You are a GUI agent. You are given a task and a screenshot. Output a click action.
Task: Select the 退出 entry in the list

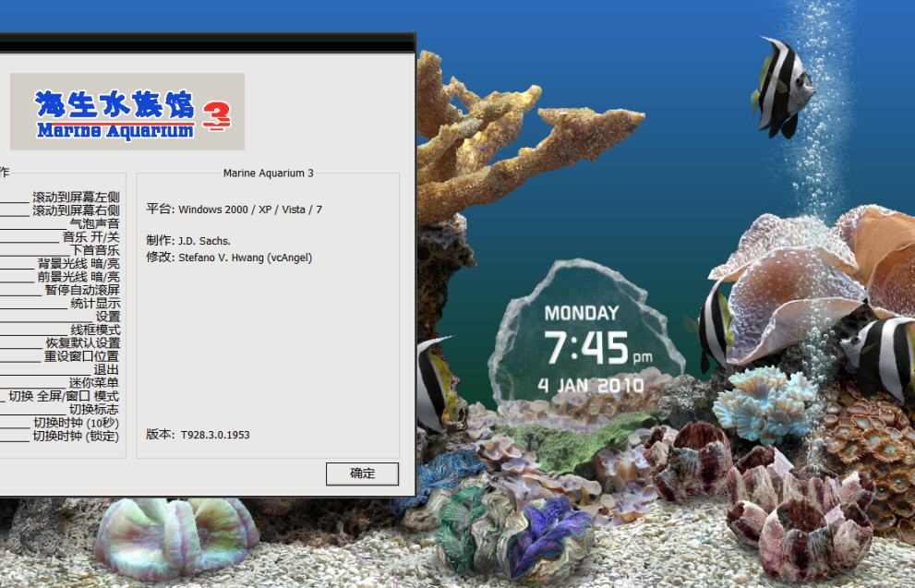(106, 370)
